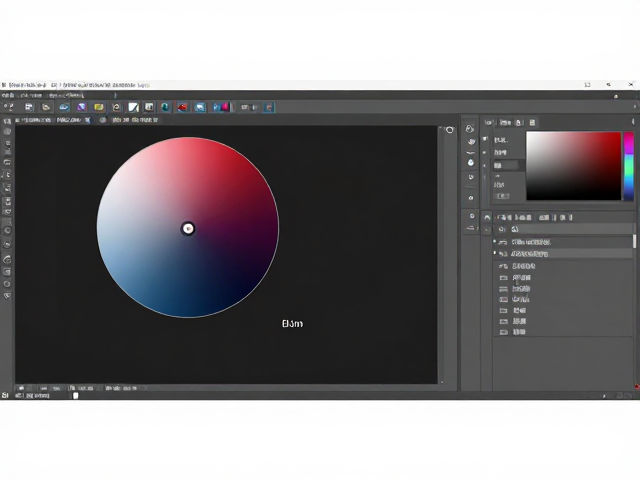This screenshot has width=640, height=480.
Task: Click the outlined button at color panel bottom-left
Action: click(502, 196)
